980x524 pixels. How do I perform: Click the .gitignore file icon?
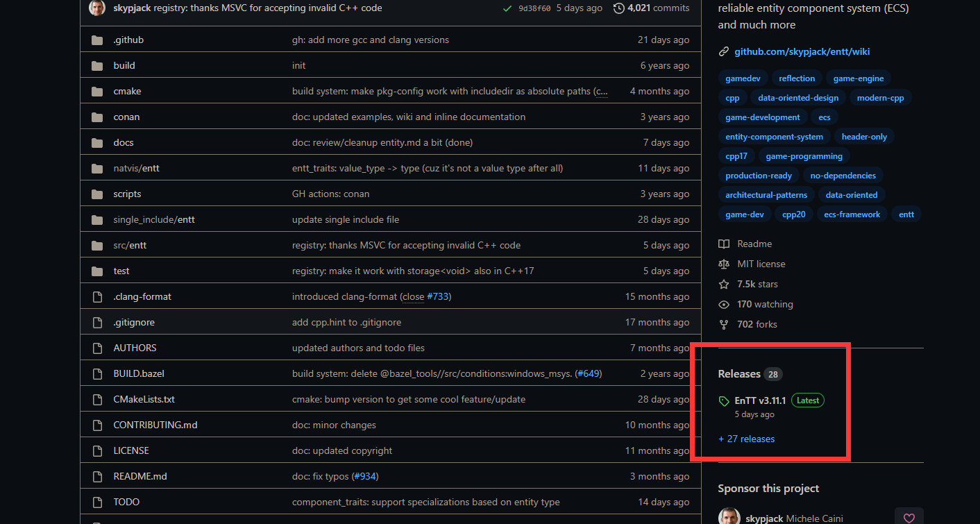(x=97, y=322)
